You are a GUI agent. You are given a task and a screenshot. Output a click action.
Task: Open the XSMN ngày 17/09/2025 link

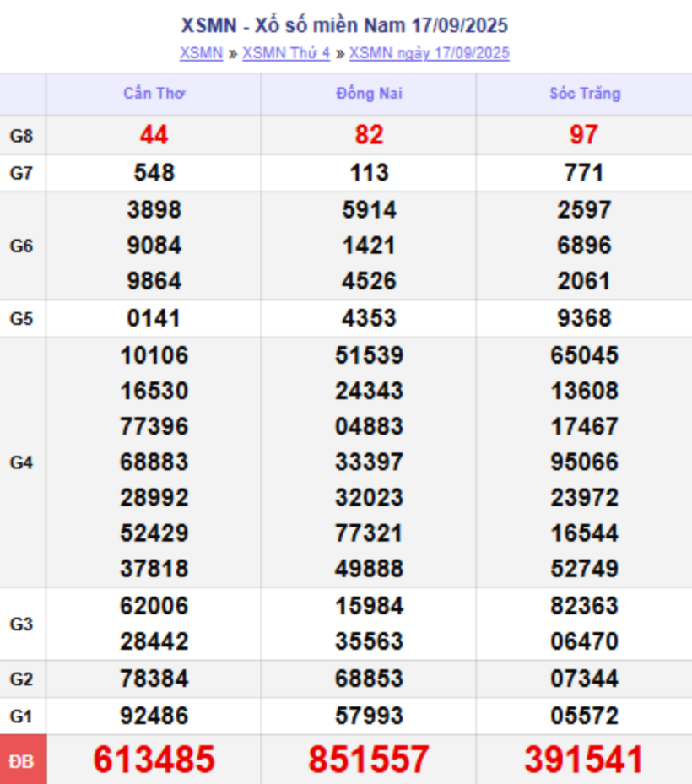click(x=429, y=53)
